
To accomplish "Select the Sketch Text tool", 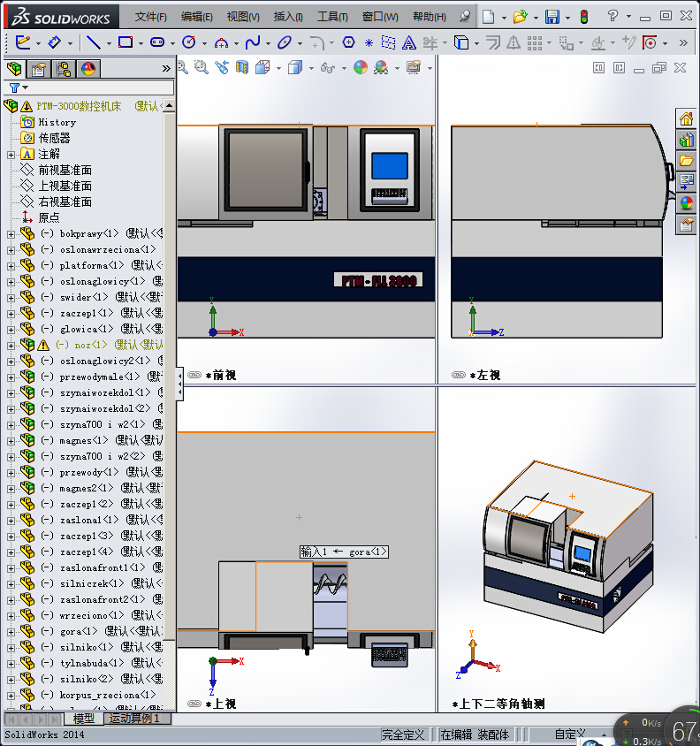I will (x=409, y=42).
